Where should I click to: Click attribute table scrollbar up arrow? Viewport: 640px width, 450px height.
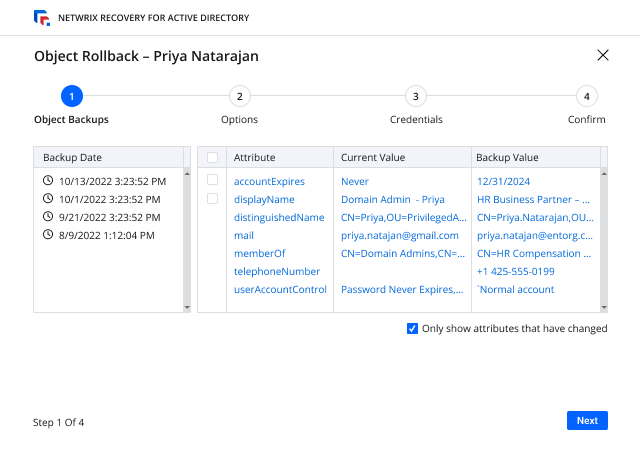click(604, 174)
